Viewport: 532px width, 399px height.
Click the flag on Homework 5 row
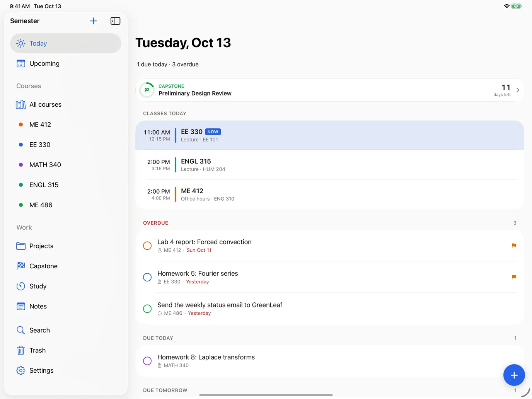click(514, 277)
